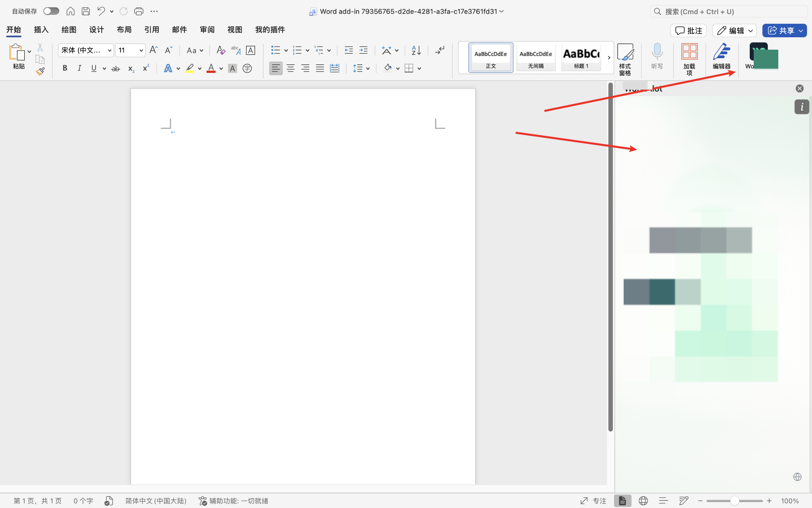Toggle italic formatting
812x508 pixels.
point(79,69)
